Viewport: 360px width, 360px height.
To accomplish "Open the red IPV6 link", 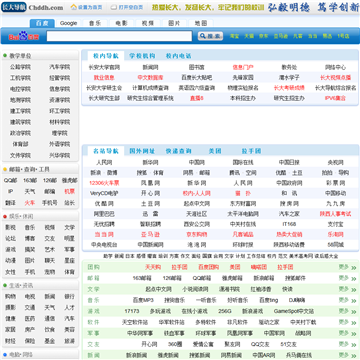I will (335, 98).
